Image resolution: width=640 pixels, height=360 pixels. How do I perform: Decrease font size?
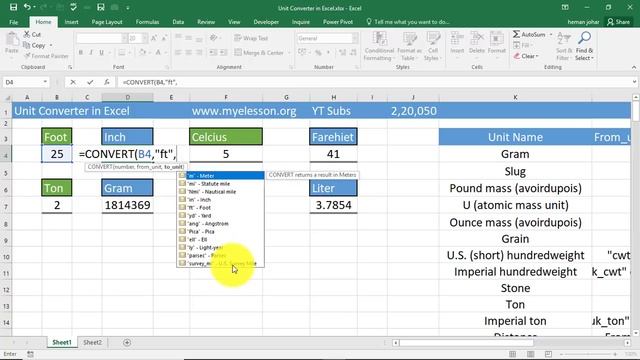[x=164, y=38]
